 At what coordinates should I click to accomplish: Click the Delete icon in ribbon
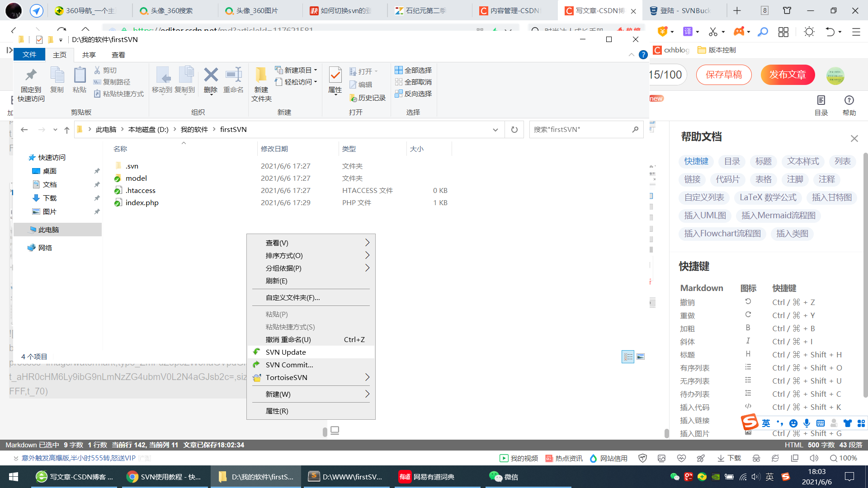coord(211,80)
